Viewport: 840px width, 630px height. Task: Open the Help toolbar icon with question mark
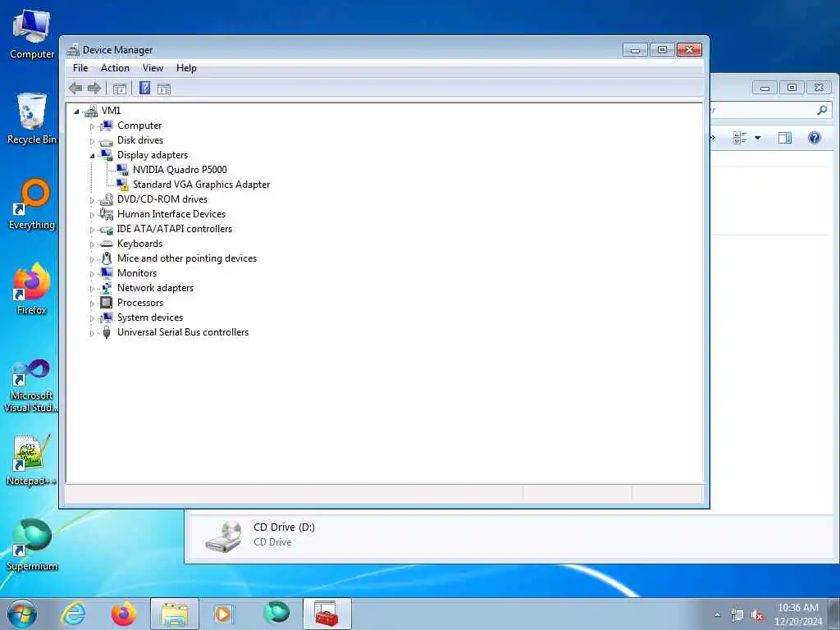(x=144, y=88)
